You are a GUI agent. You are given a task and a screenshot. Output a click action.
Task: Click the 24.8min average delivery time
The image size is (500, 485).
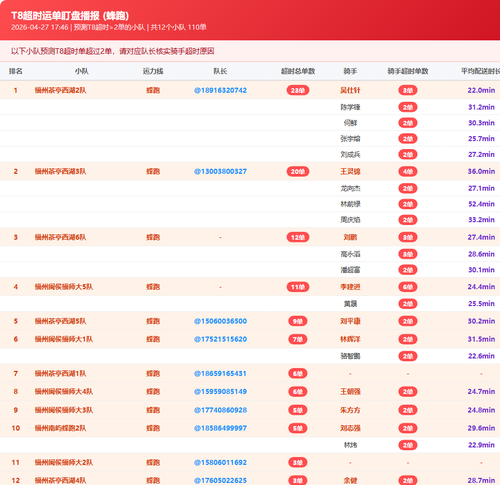click(481, 410)
